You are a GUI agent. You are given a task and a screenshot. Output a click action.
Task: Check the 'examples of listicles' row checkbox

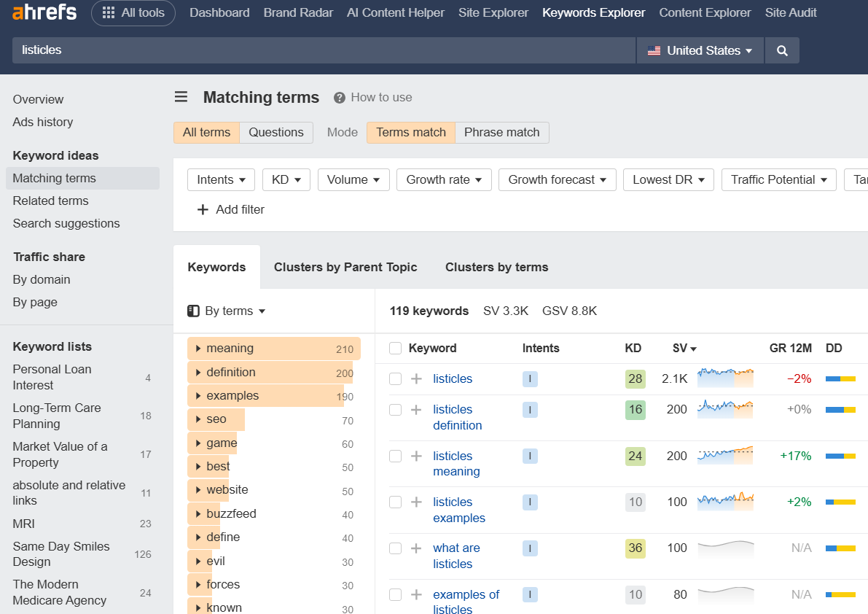395,594
